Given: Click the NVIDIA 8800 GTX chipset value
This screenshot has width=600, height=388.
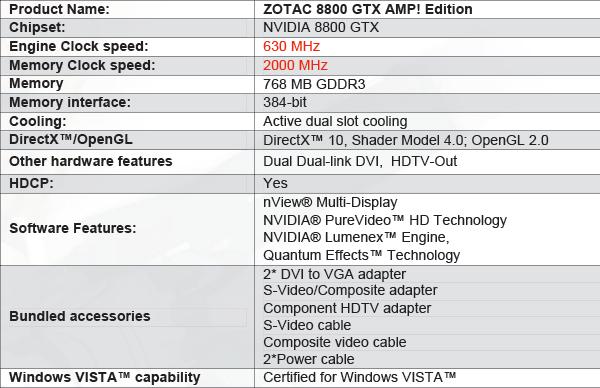Looking at the screenshot, I should 321,28.
